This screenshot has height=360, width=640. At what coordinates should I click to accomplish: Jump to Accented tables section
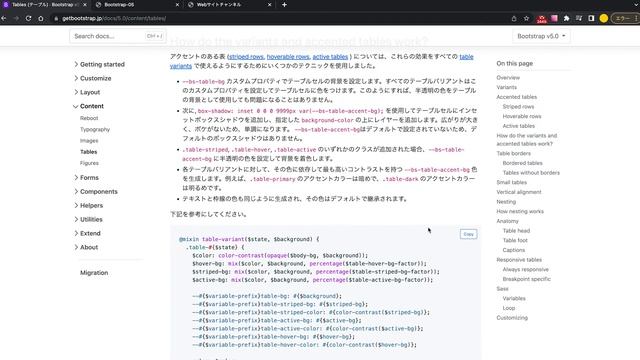click(x=516, y=97)
